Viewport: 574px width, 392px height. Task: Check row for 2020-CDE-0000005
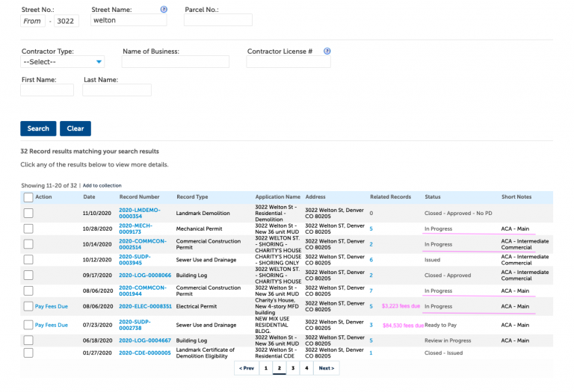click(28, 353)
